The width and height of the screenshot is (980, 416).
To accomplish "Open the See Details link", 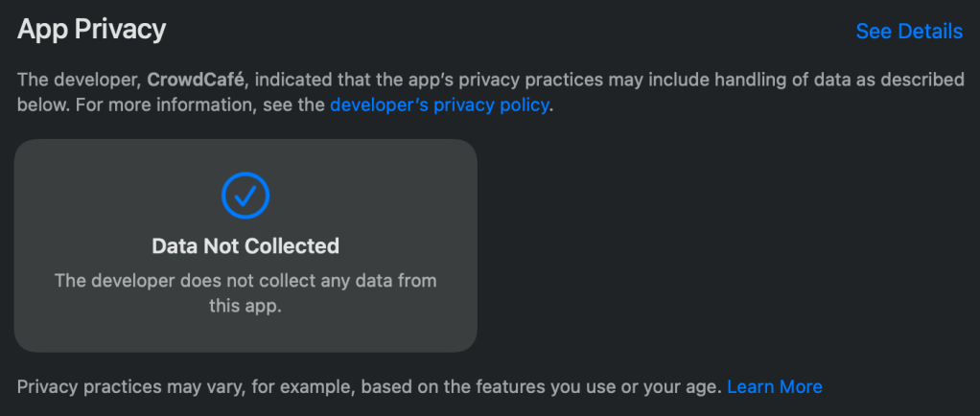I will click(x=908, y=32).
